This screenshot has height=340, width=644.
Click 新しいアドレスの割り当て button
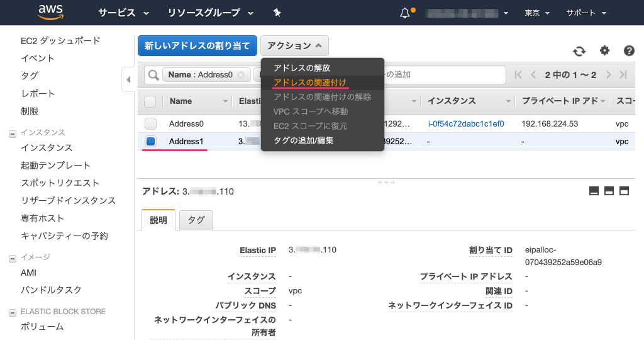point(197,45)
